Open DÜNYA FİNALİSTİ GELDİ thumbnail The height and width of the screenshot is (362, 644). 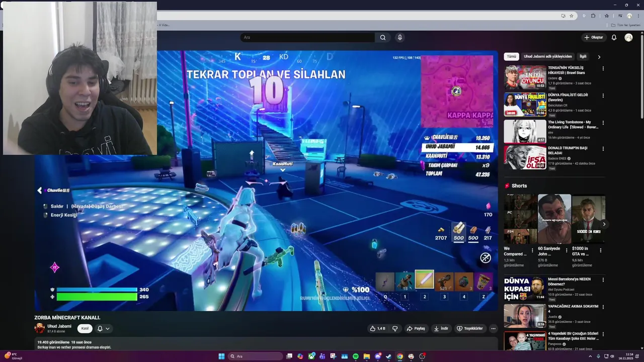(x=525, y=104)
